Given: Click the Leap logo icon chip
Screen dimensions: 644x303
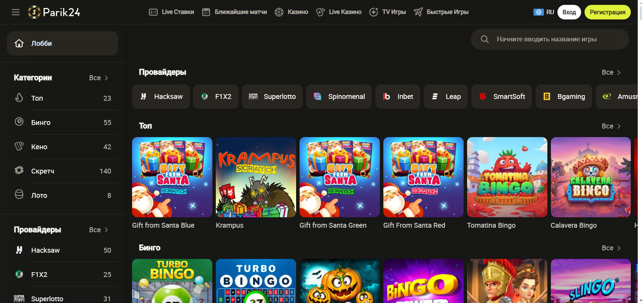Looking at the screenshot, I should point(435,96).
